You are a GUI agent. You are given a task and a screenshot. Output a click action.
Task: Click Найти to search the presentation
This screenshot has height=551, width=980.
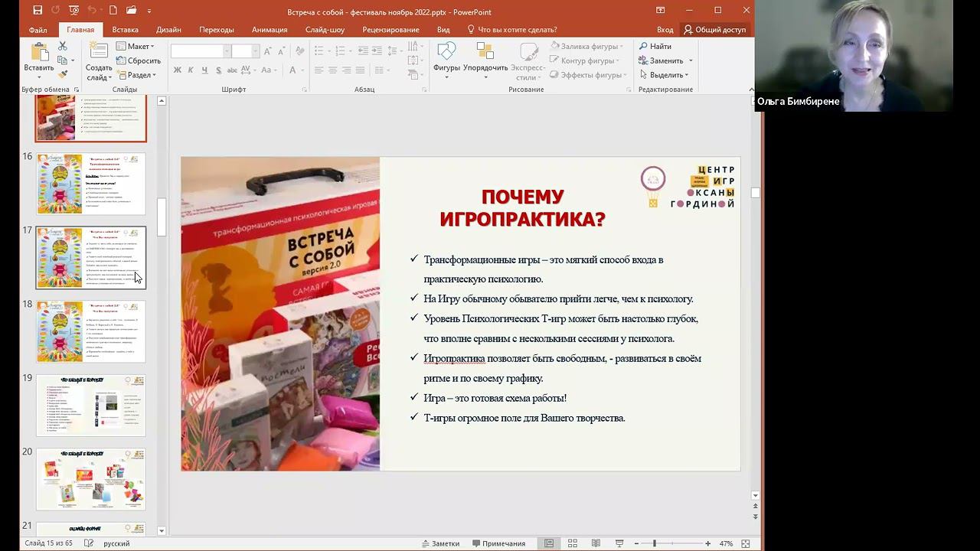click(655, 47)
